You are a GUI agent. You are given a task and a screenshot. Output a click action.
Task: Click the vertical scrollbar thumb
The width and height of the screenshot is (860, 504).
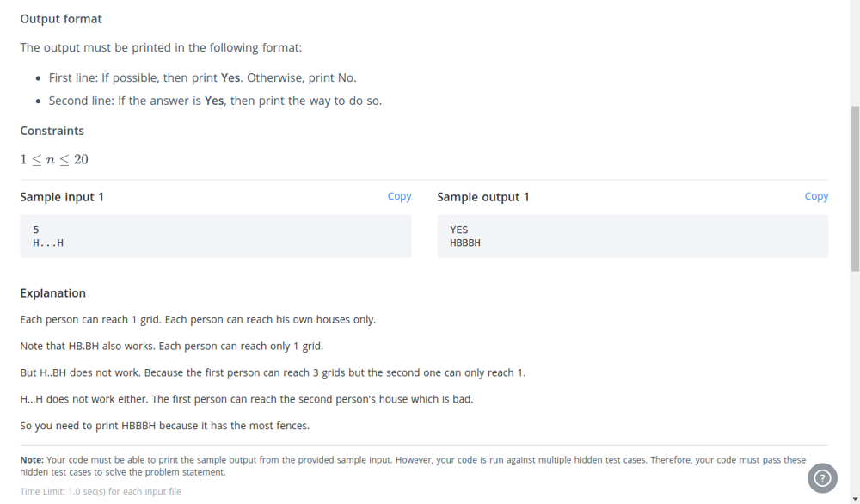[x=855, y=188]
